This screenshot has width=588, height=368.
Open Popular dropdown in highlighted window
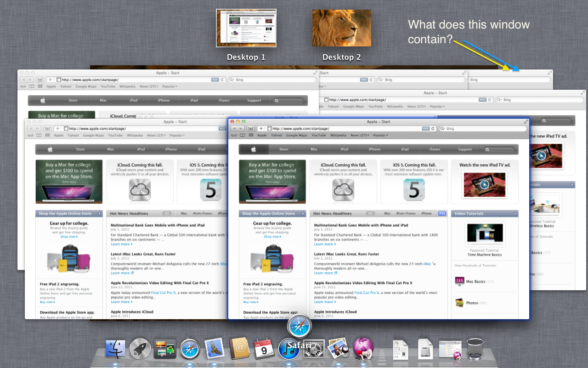pos(380,135)
